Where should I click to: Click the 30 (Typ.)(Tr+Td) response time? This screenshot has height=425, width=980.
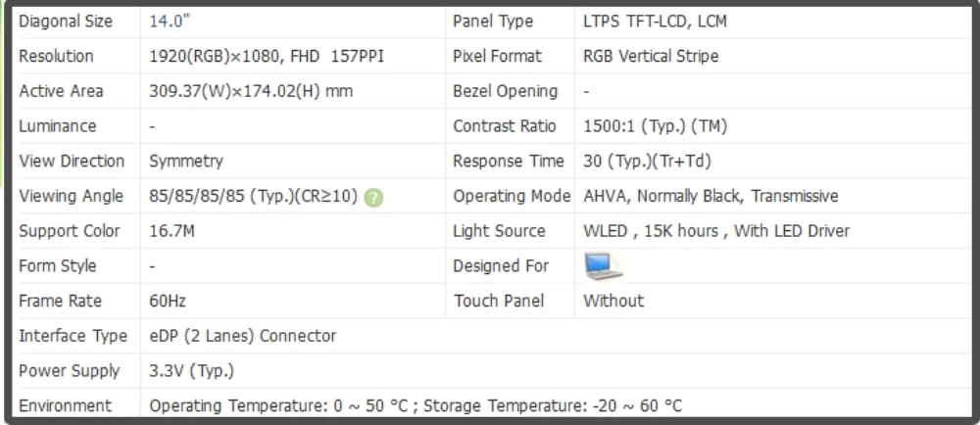648,161
